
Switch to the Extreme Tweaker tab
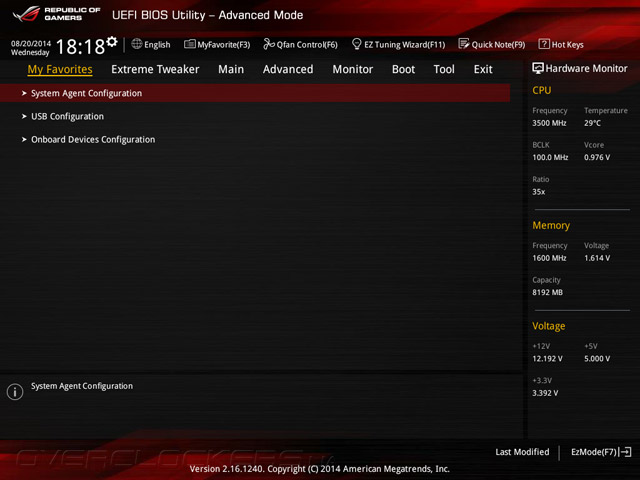point(155,69)
